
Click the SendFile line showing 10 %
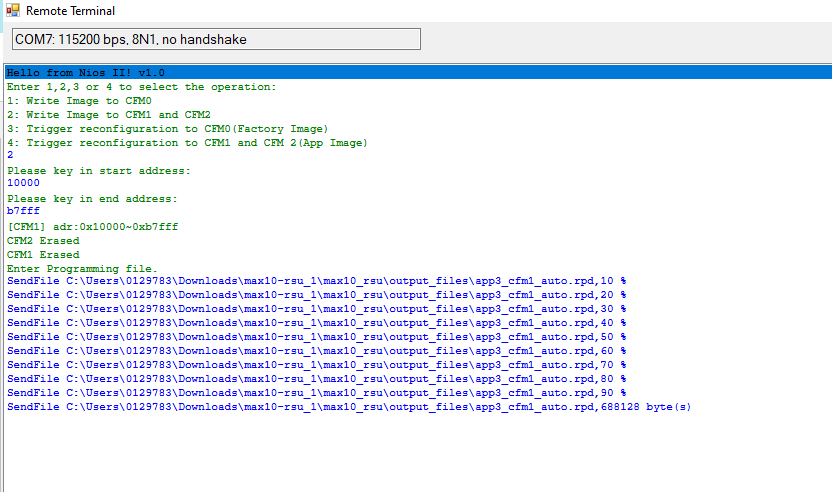tap(316, 281)
